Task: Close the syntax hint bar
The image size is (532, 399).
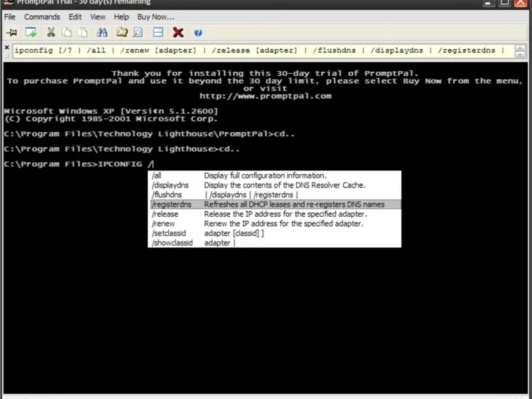Action: 7,47
